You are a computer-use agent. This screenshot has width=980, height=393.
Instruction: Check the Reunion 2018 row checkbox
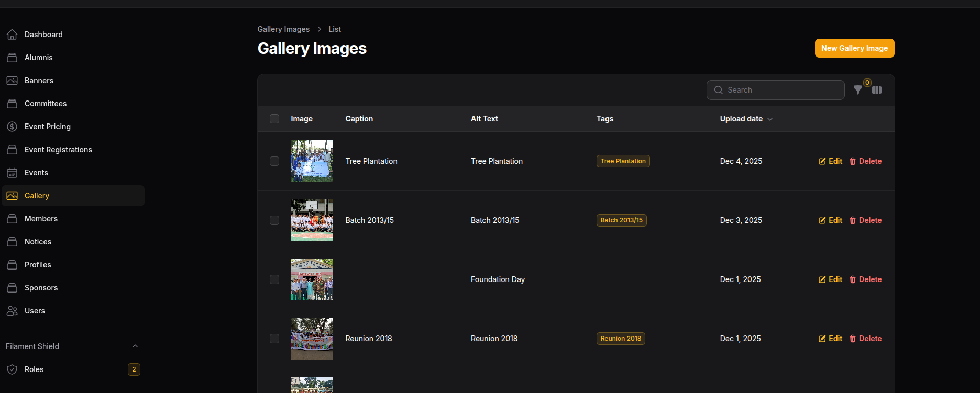click(274, 339)
